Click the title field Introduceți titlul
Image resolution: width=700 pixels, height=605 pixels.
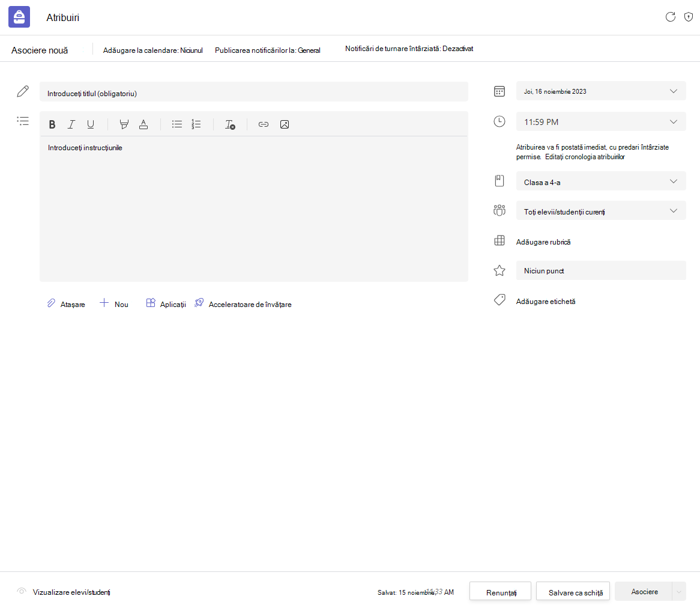pyautogui.click(x=253, y=92)
